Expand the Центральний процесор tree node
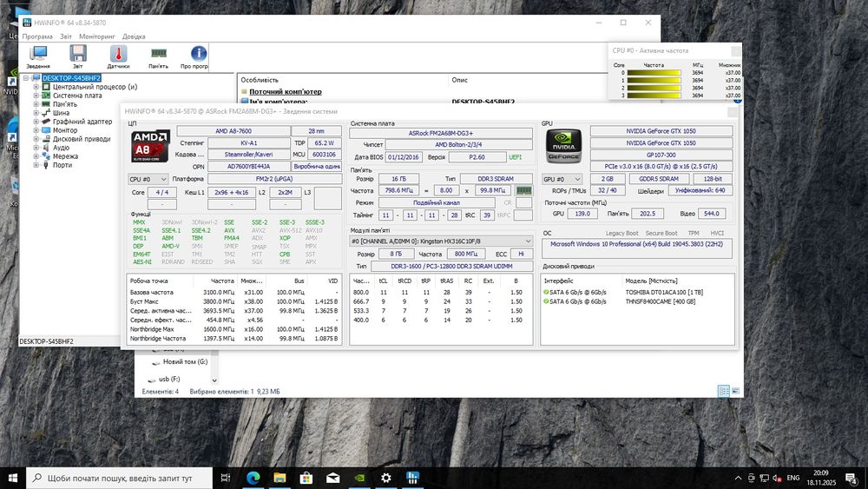 36,87
